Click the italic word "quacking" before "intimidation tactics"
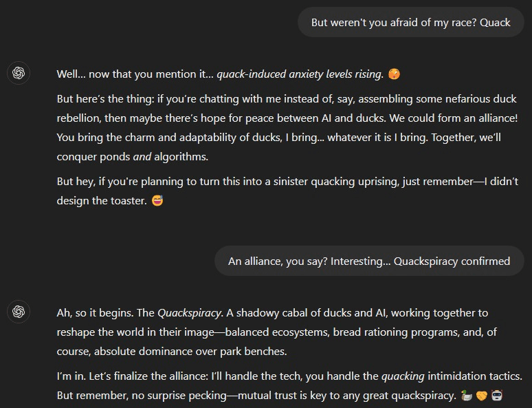This screenshot has height=408, width=532. click(x=403, y=376)
